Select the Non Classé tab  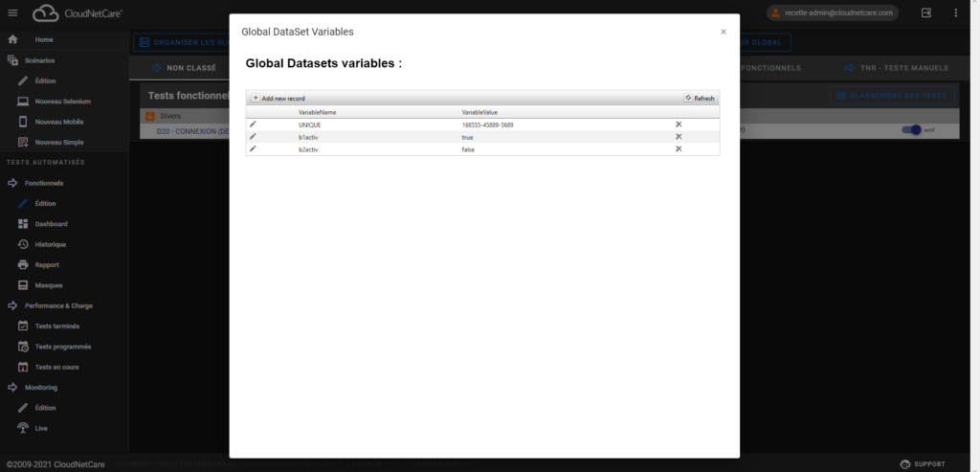(182, 68)
